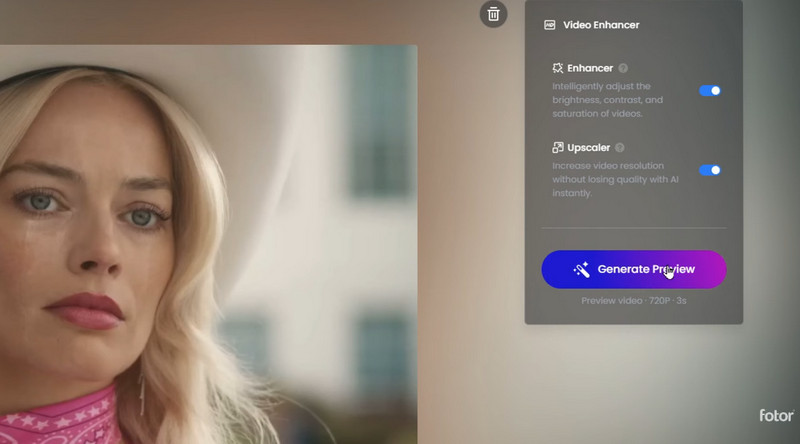
Task: Click the video preview thumbnail
Action: click(x=209, y=244)
